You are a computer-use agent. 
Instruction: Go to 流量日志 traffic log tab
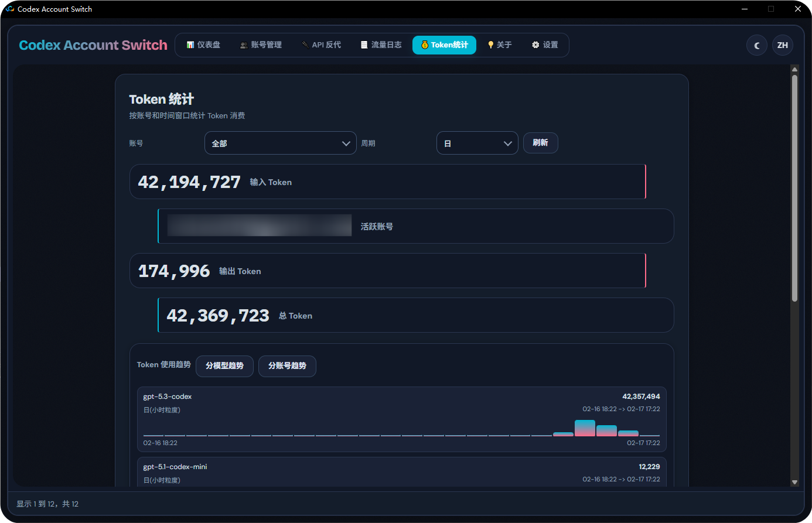click(x=381, y=45)
